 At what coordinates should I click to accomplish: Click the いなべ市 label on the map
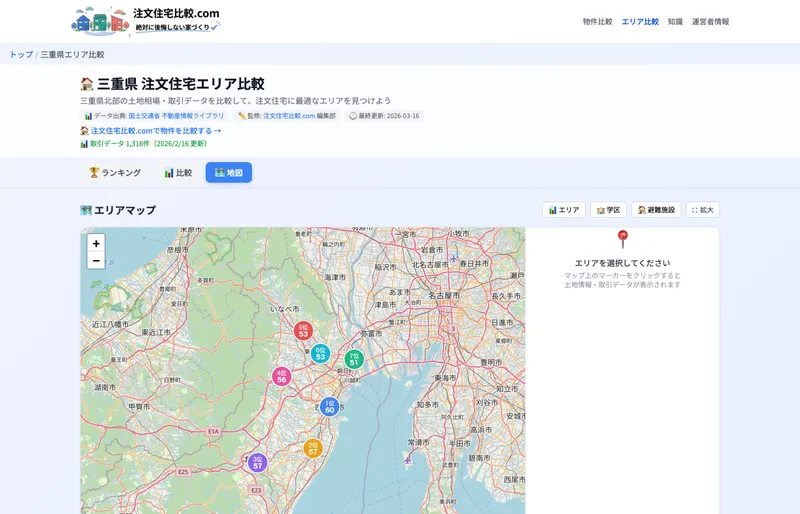(x=285, y=309)
